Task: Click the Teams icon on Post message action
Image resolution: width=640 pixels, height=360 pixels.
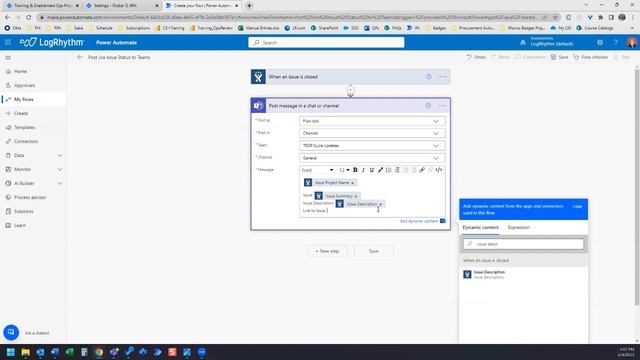Action: [x=258, y=106]
